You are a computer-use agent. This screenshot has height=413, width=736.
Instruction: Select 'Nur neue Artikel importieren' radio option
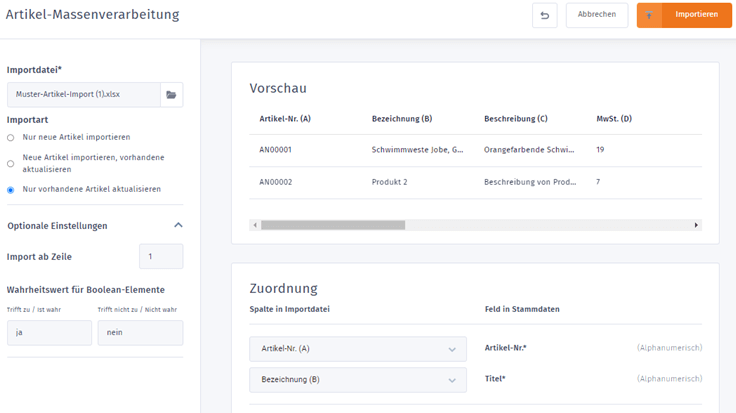(10, 138)
